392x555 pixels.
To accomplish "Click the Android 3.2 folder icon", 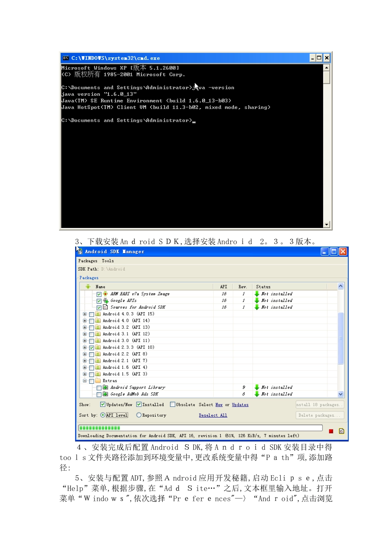I will coord(98,327).
